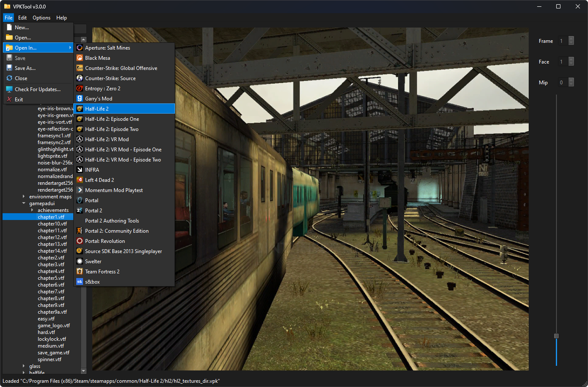Select lightsprite.vtf file
This screenshot has height=387, width=588.
[x=53, y=156]
